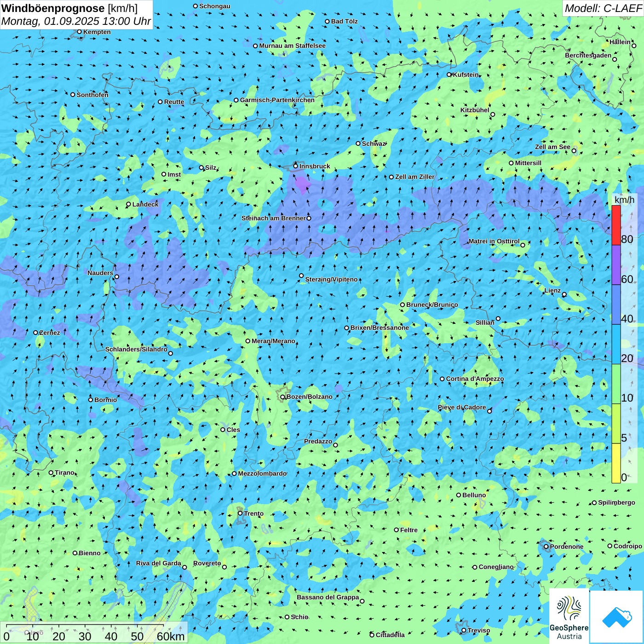644x644 pixels.
Task: Click the Murnau am Staffelsee label
Action: [292, 46]
